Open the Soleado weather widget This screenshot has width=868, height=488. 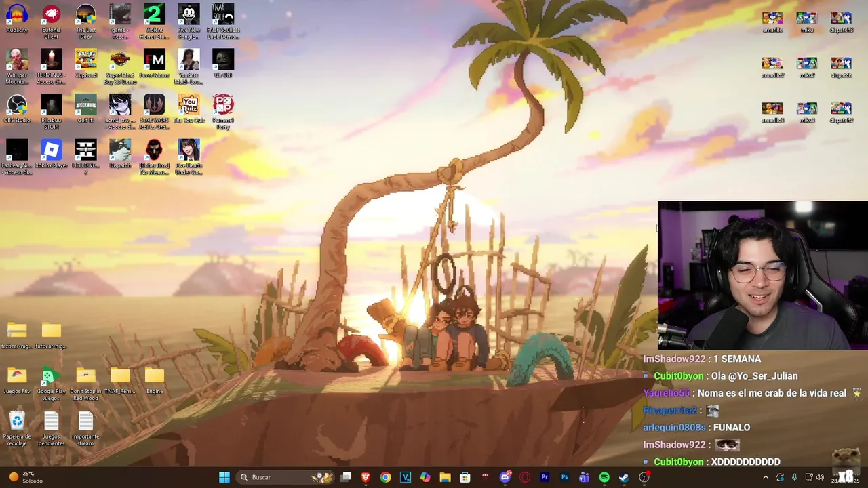point(26,477)
